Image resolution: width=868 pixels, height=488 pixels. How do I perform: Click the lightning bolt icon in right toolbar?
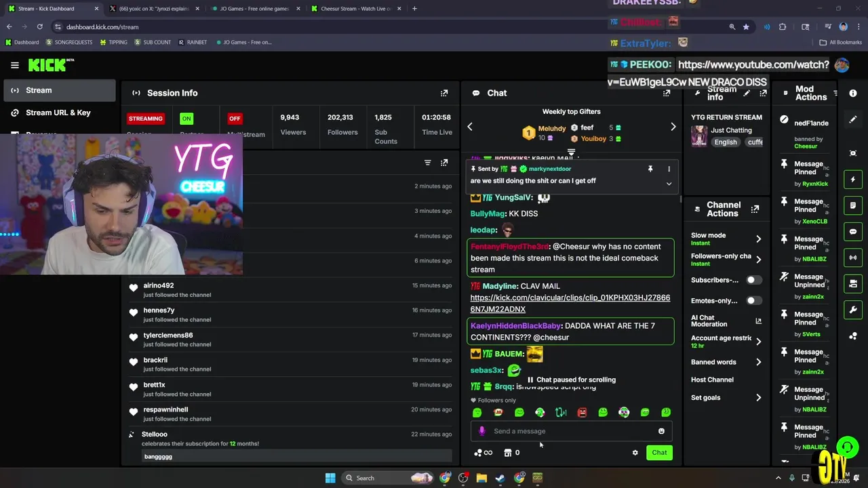[853, 180]
